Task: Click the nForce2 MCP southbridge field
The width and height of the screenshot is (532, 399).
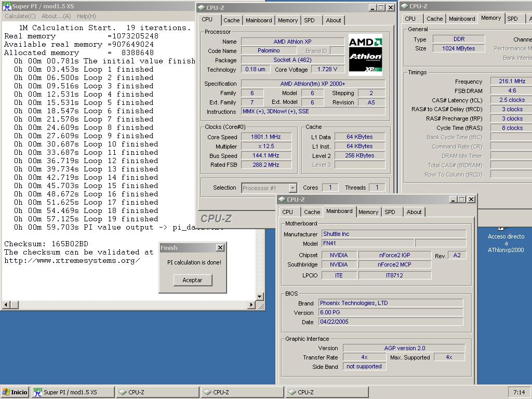Action: (395, 264)
